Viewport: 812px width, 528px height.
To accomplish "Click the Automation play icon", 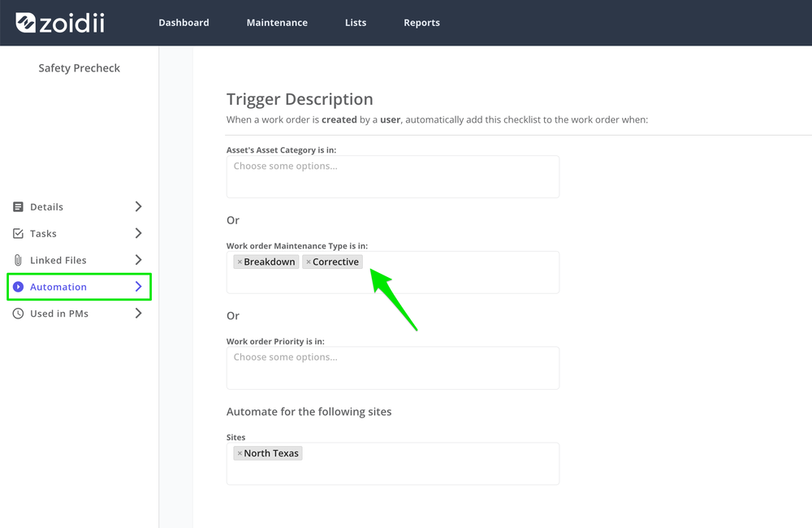I will (18, 287).
